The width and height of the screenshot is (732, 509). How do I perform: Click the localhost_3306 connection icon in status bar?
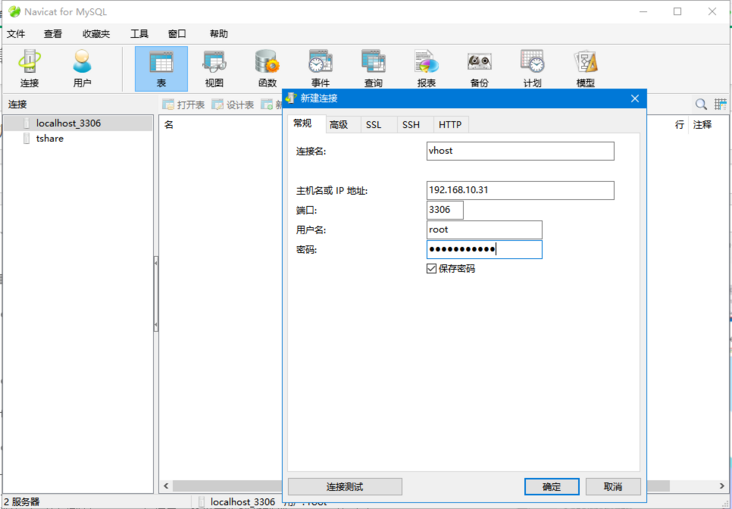click(x=202, y=502)
